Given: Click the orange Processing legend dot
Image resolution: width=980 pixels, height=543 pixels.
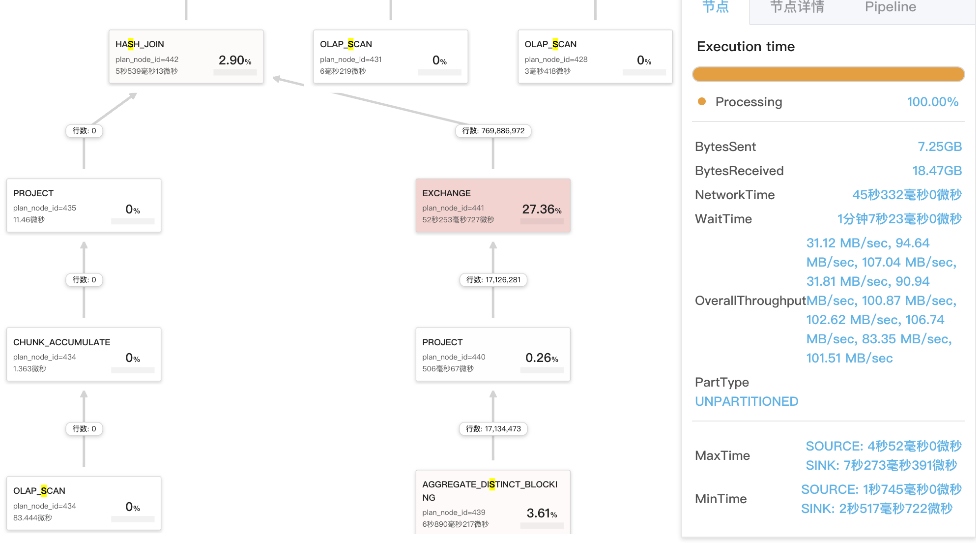Looking at the screenshot, I should tap(702, 101).
